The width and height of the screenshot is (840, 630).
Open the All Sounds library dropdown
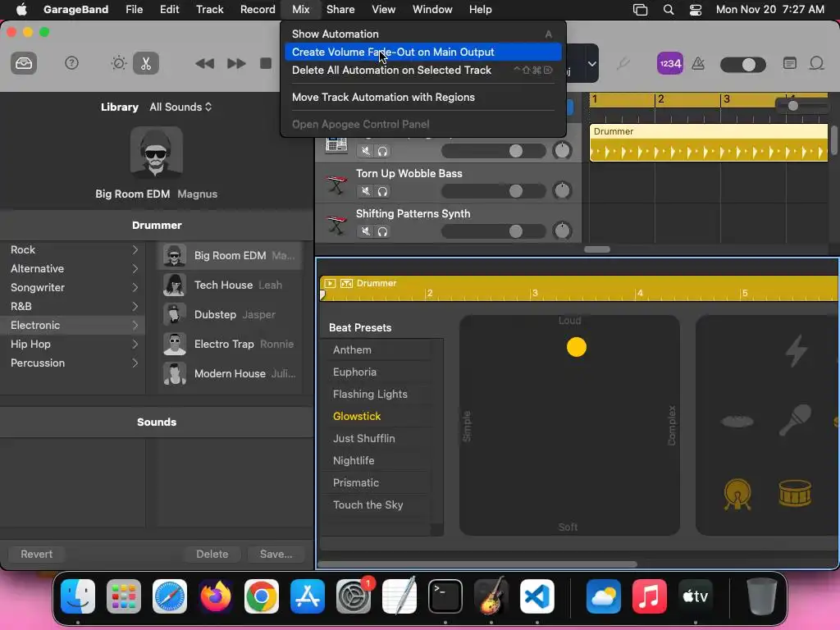pyautogui.click(x=180, y=107)
